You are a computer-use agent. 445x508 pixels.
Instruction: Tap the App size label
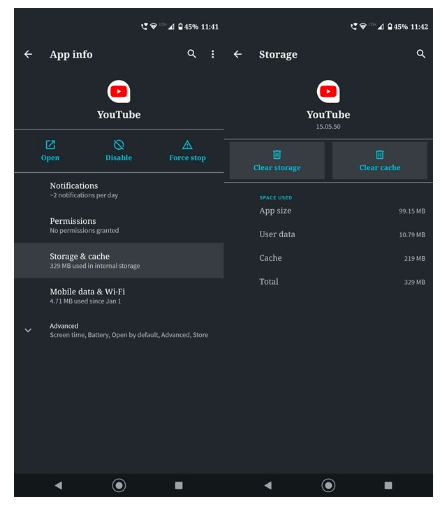coord(275,211)
